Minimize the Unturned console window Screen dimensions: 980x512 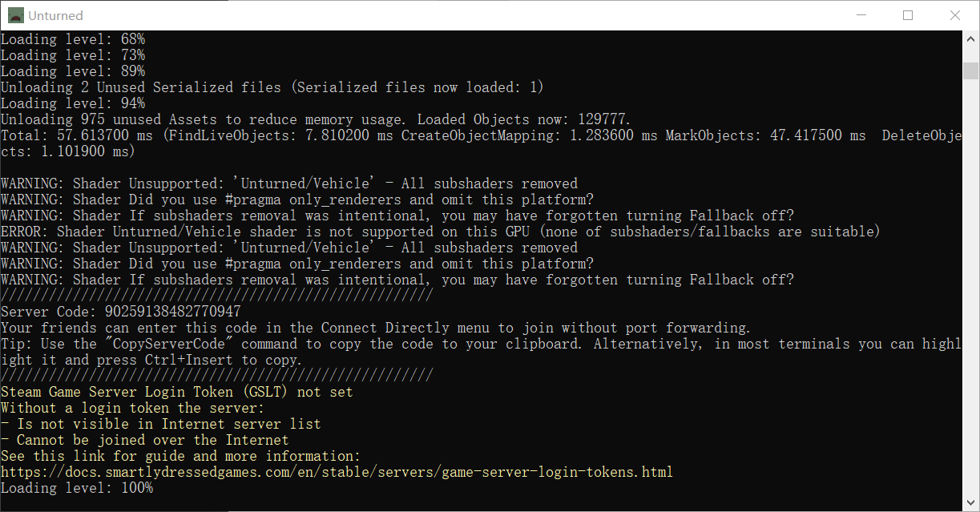tap(861, 15)
